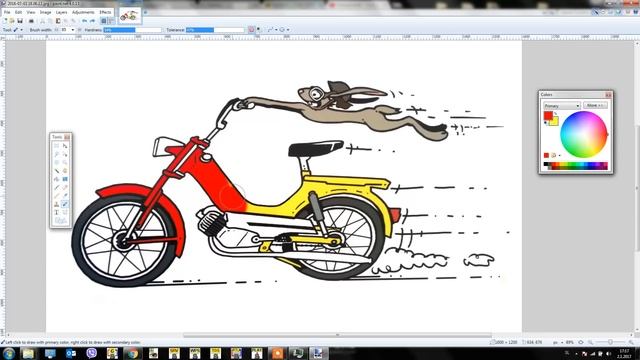Click the Tolerance slider bar

[215, 30]
